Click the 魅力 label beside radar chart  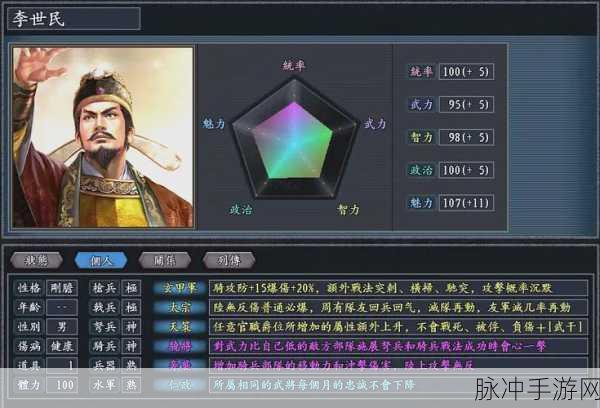[x=214, y=123]
